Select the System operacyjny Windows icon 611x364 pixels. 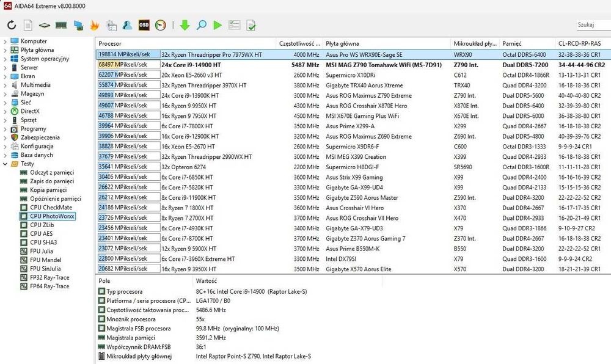(15, 59)
